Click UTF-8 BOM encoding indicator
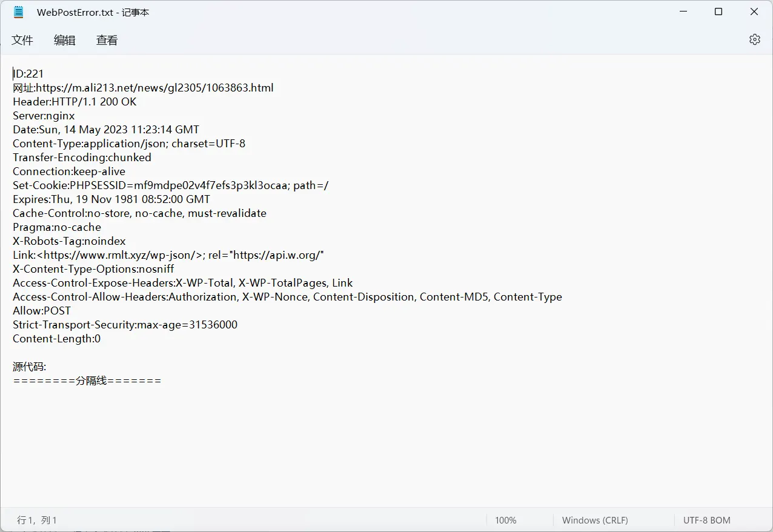 tap(707, 520)
